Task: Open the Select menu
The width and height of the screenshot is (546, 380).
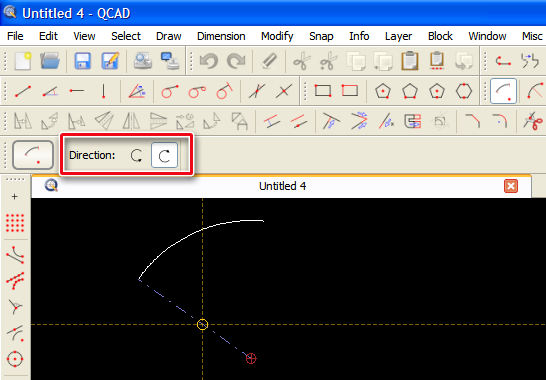Action: click(x=126, y=36)
